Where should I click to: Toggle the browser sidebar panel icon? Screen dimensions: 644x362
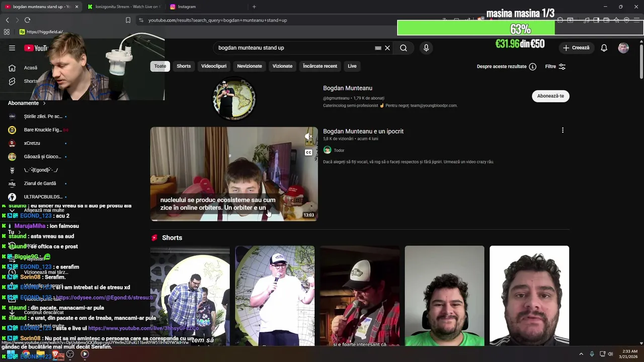pos(596,20)
